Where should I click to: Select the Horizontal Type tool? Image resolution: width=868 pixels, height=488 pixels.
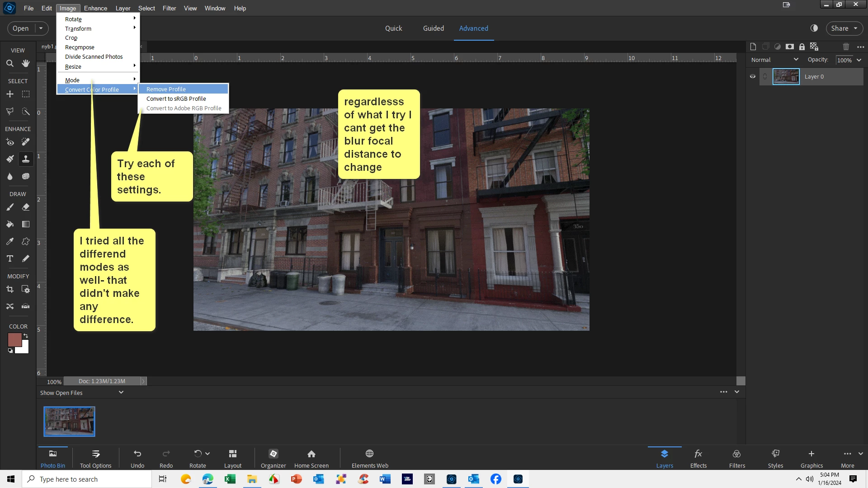[x=9, y=258]
